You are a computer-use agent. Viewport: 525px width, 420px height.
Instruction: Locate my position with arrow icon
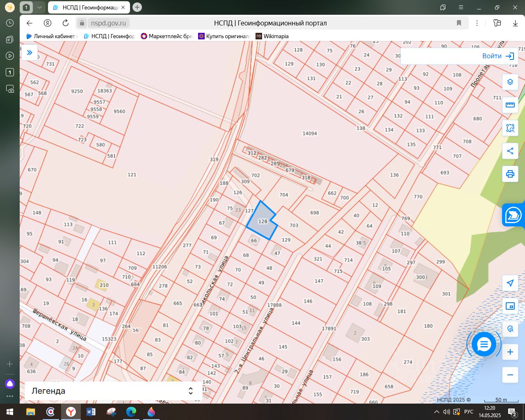coord(510,283)
